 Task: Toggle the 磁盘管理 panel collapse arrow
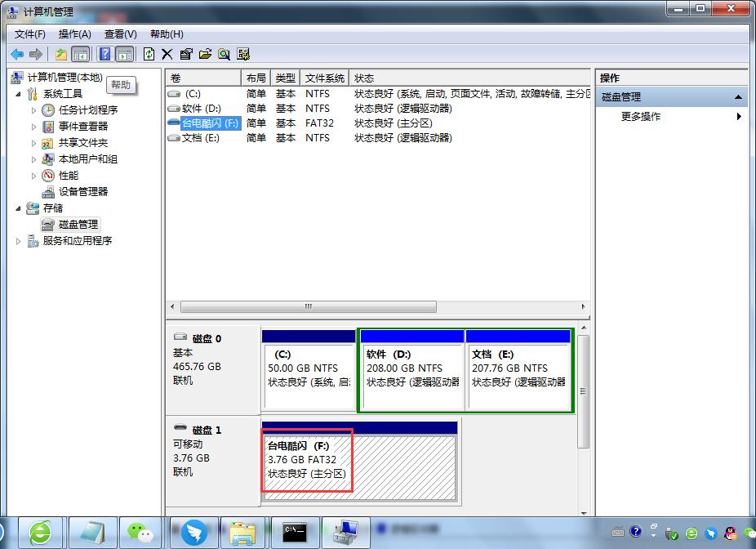click(x=737, y=96)
